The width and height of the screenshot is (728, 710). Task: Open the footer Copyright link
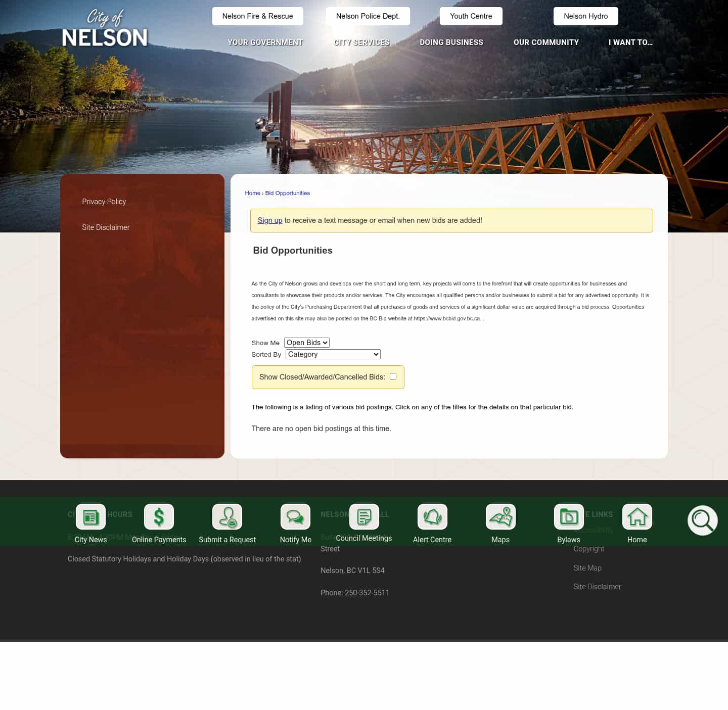click(x=589, y=549)
